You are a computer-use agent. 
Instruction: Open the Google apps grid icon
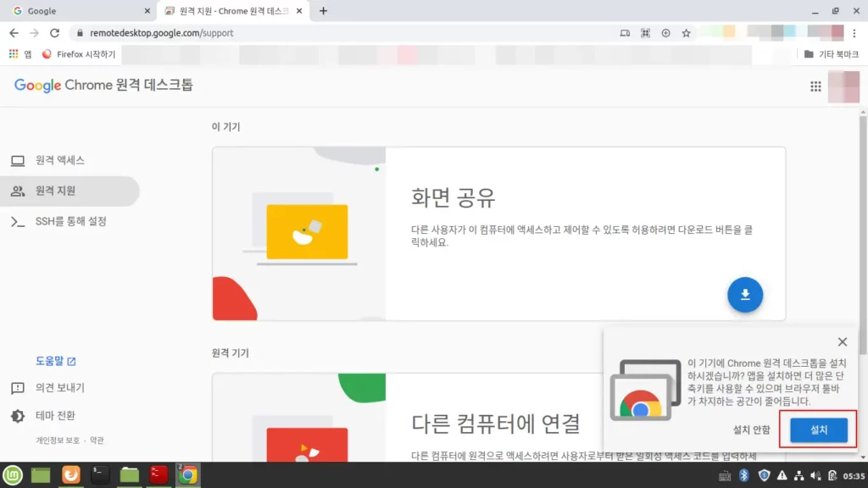pos(815,86)
